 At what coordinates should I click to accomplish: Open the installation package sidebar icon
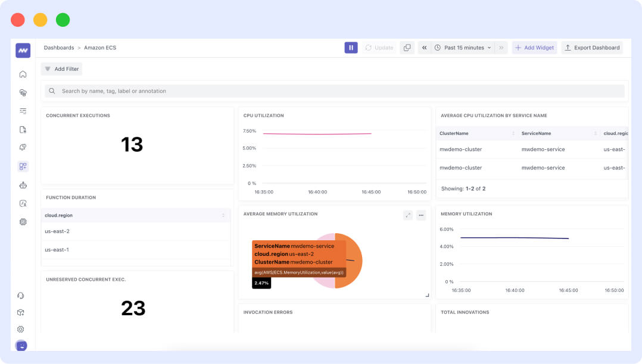click(21, 312)
